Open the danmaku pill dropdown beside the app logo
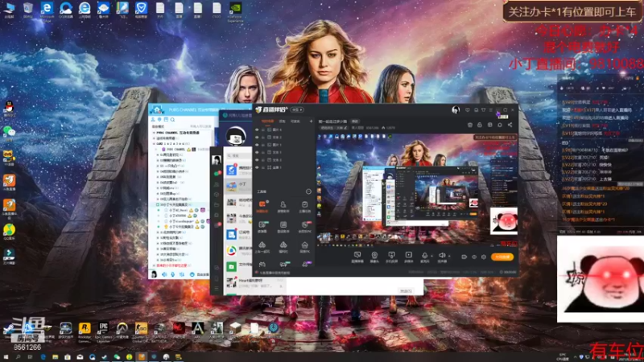The height and width of the screenshot is (362, 644). pyautogui.click(x=297, y=110)
